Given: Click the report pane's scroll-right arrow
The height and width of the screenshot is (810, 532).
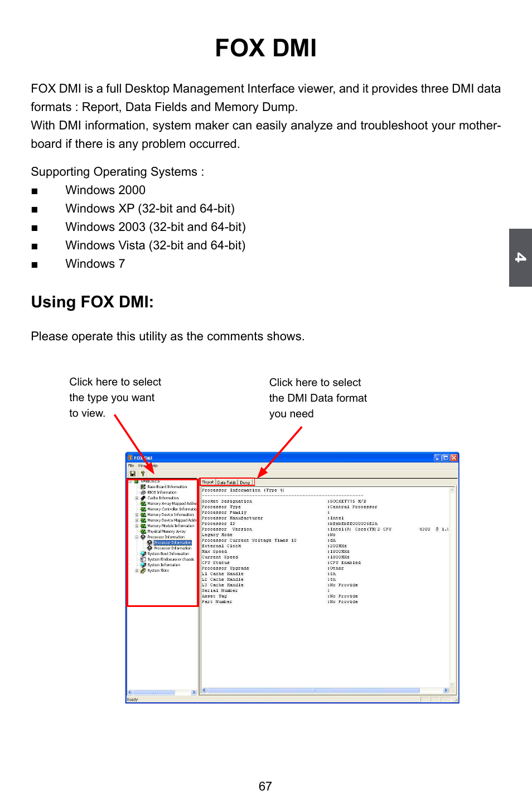Looking at the screenshot, I should tap(446, 690).
